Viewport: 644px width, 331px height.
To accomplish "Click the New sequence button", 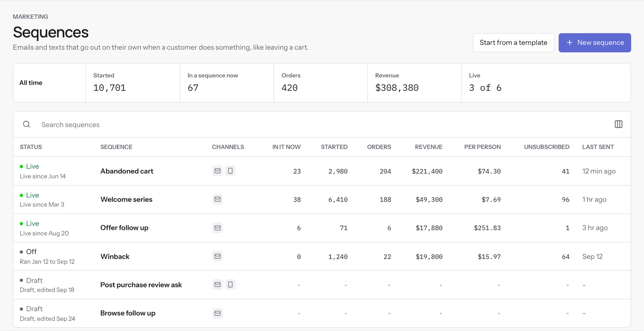I will pyautogui.click(x=595, y=43).
